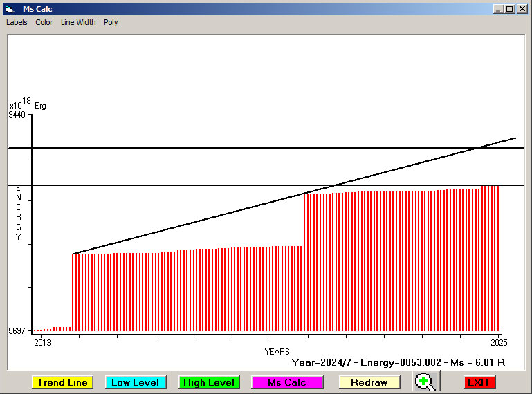Open the Labels menu
The height and width of the screenshot is (394, 532).
coord(17,22)
